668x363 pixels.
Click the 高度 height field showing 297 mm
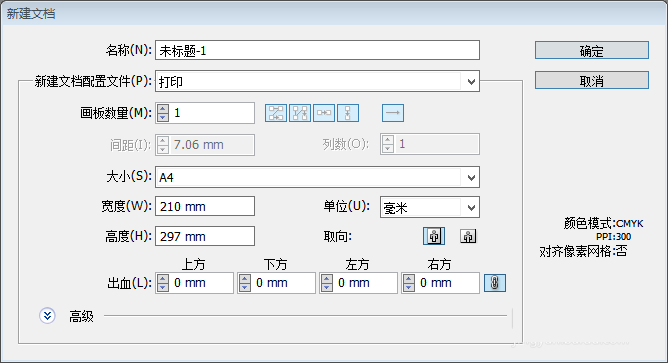[205, 236]
